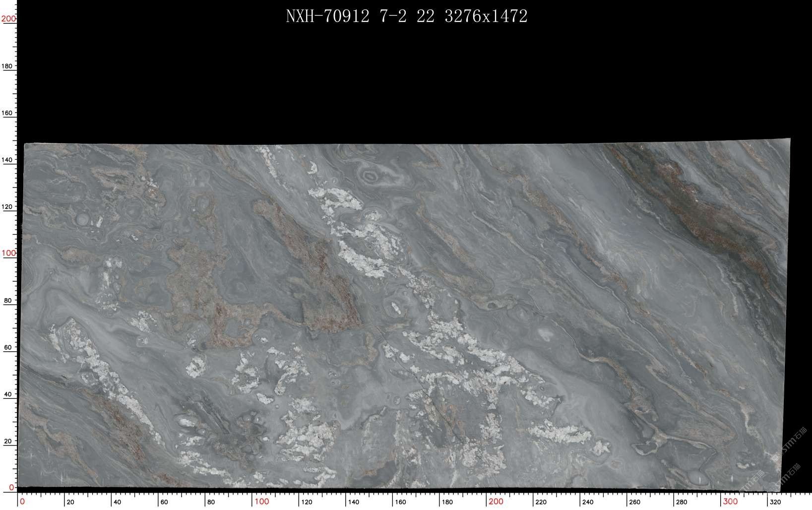
Task: Click the 60 mark on vertical ruler
Action: (x=7, y=348)
